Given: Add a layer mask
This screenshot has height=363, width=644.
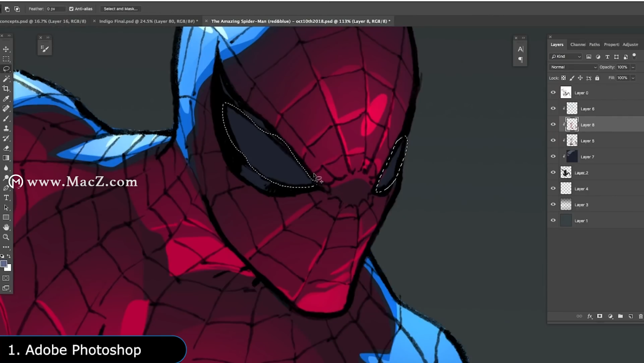Looking at the screenshot, I should coord(600,316).
